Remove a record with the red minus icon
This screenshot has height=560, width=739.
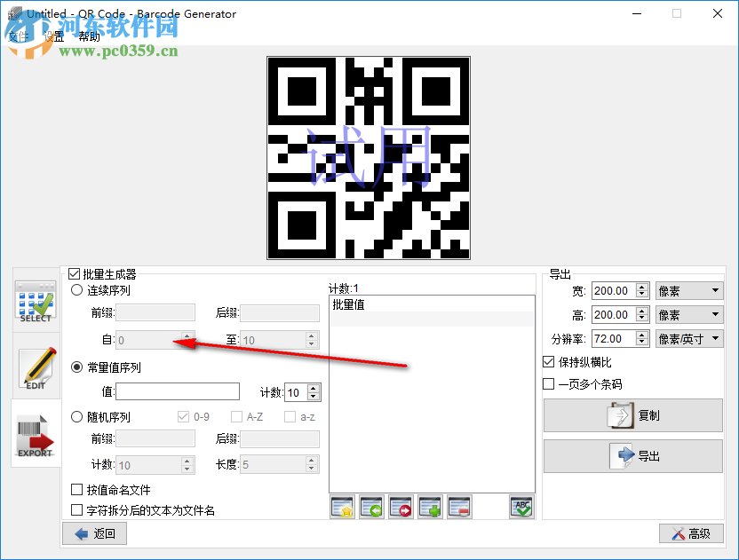pyautogui.click(x=461, y=507)
